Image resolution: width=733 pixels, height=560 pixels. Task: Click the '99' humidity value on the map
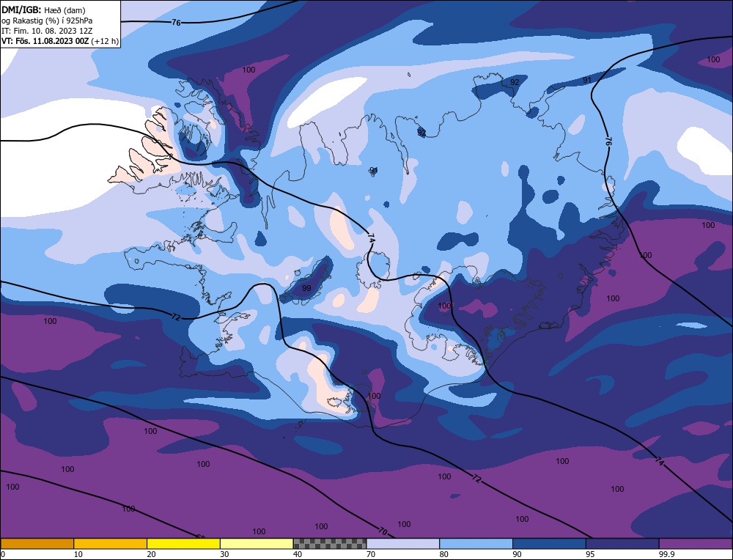tap(306, 288)
